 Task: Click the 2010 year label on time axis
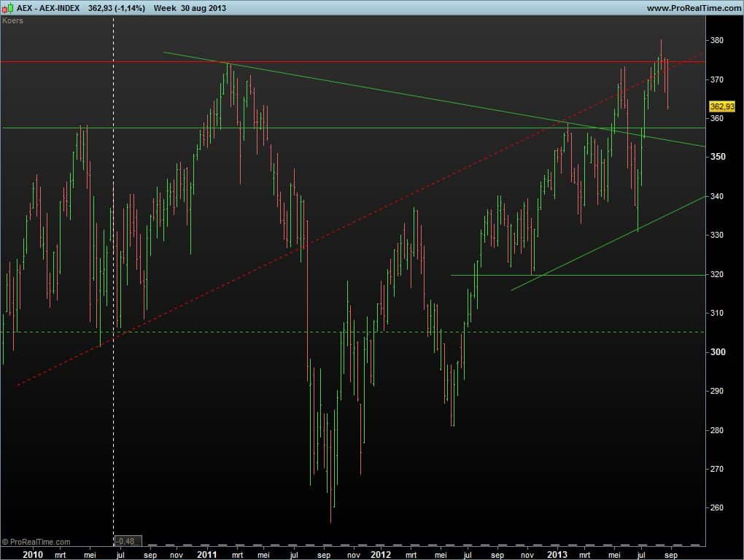point(32,554)
